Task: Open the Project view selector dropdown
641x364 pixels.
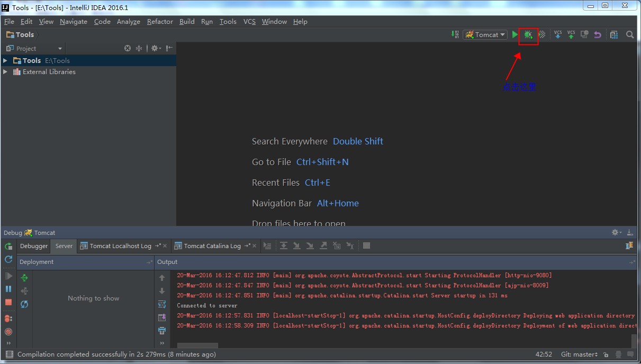Action: [34, 48]
